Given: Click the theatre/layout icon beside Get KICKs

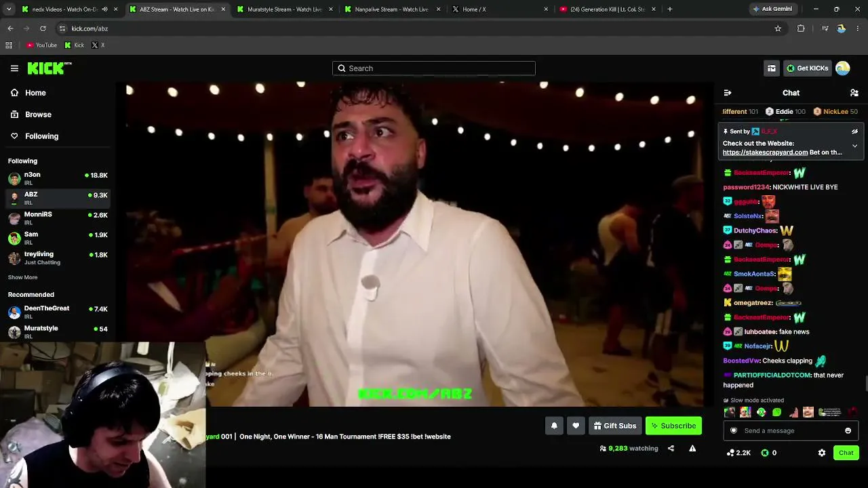Looking at the screenshot, I should 772,68.
